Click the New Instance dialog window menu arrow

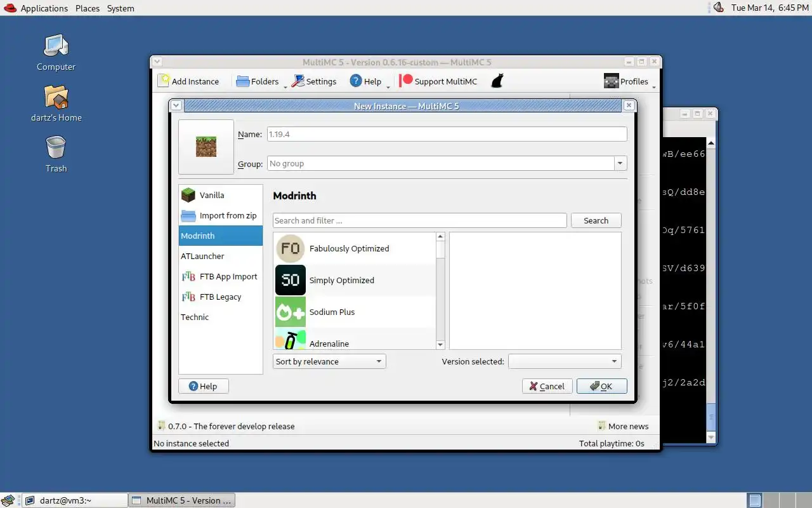176,105
